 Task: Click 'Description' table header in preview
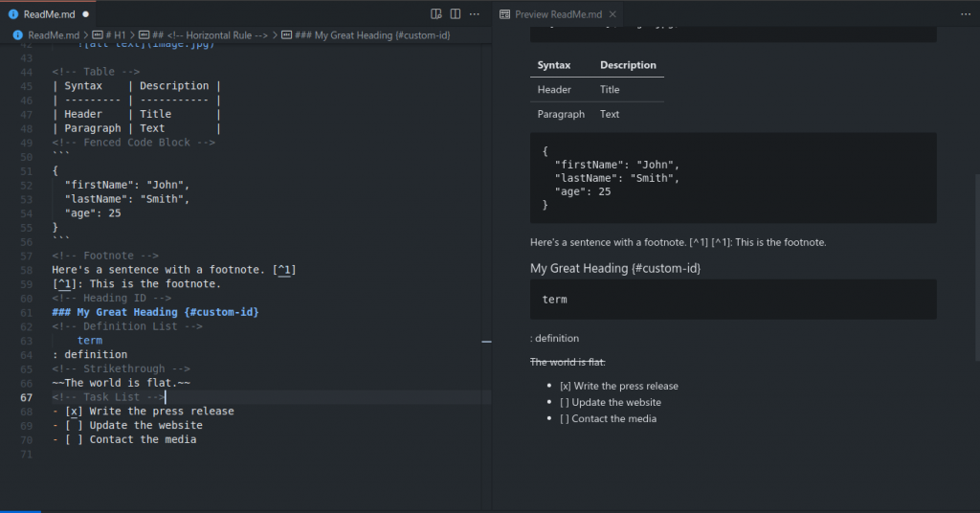628,65
